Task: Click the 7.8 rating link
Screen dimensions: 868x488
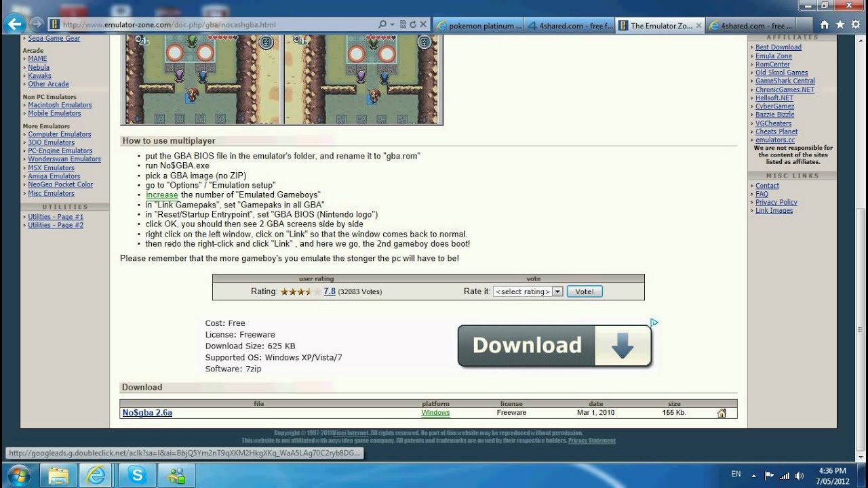Action: click(x=330, y=291)
